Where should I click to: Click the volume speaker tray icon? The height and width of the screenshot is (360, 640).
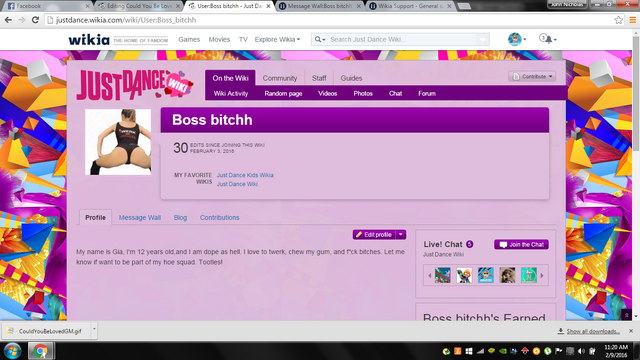pyautogui.click(x=581, y=351)
